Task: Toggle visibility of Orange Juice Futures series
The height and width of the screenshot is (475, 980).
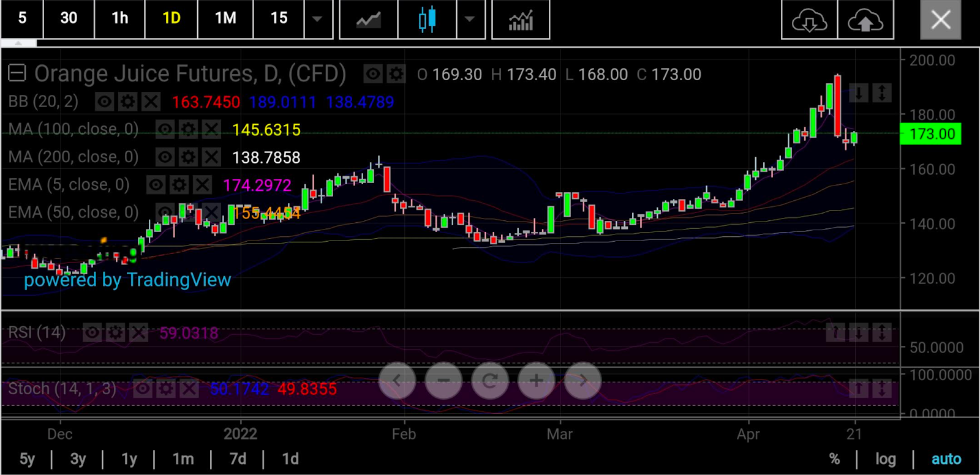Action: 372,75
